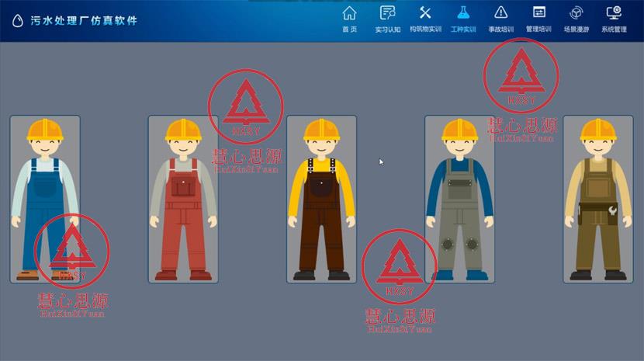
Task: Click the 管理培训 panel icon
Action: tap(538, 12)
